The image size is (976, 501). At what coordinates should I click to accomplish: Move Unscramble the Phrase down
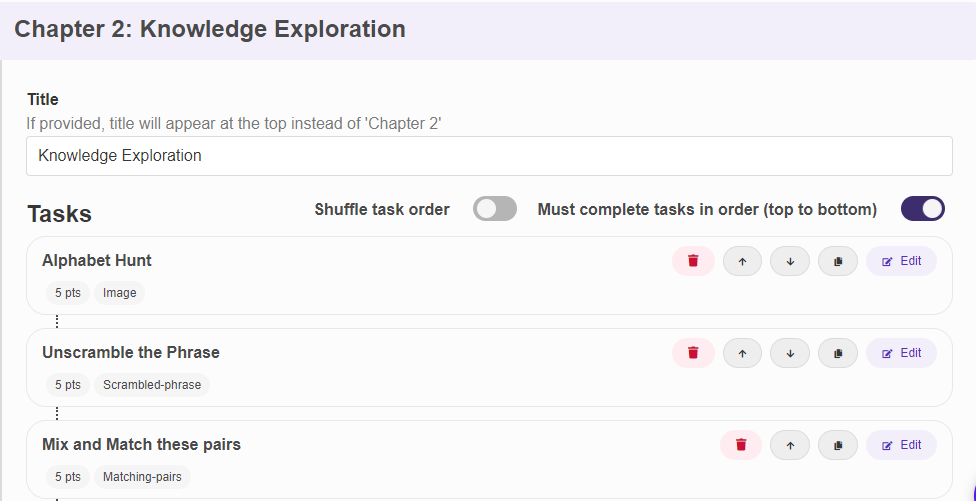point(790,353)
